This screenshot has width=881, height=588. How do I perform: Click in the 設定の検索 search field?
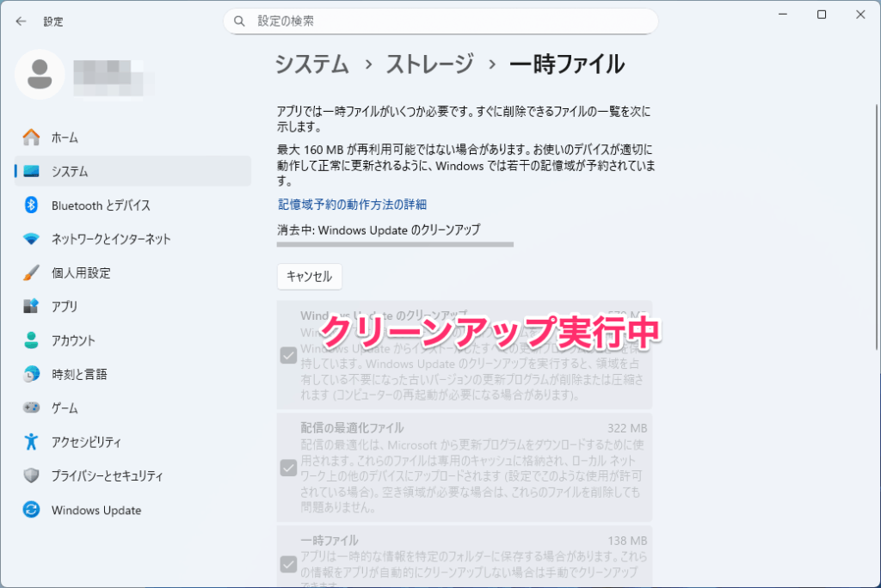441,21
